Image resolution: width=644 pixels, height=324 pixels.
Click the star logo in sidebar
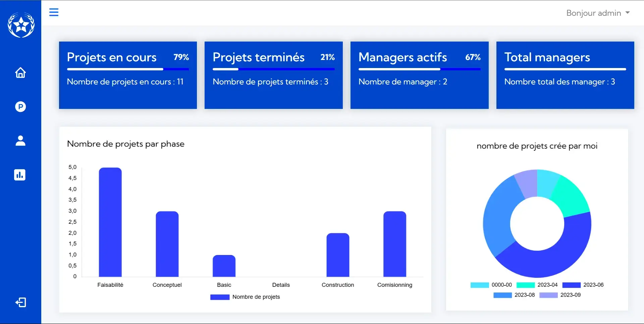tap(21, 25)
